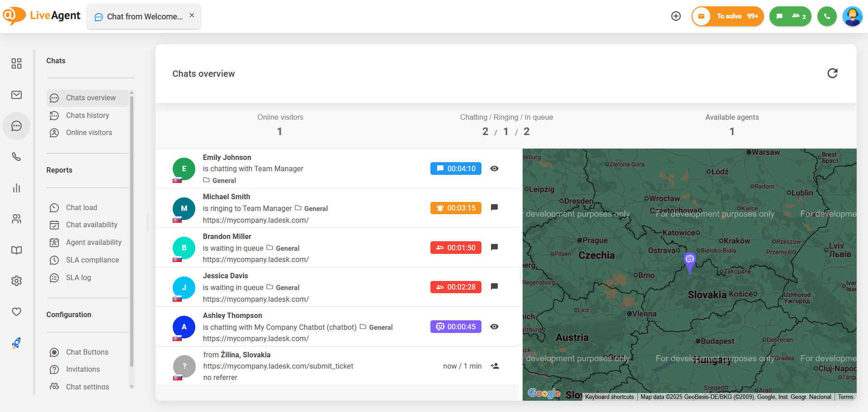Viewport: 868px width, 412px height.
Task: Click the To solve 99+ button
Action: pos(728,16)
